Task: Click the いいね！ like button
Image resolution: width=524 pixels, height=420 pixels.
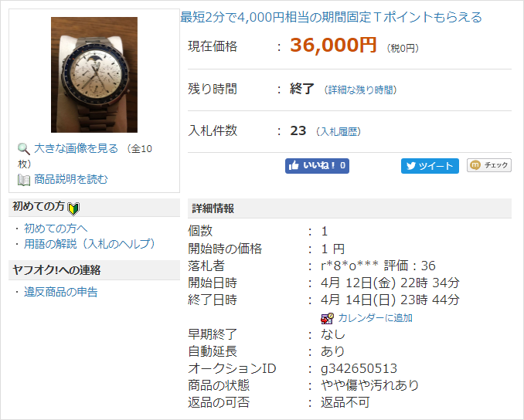Action: 317,166
